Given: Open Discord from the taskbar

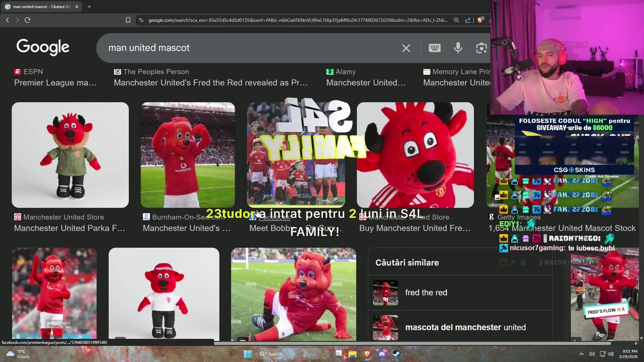Looking at the screenshot, I should [x=382, y=354].
